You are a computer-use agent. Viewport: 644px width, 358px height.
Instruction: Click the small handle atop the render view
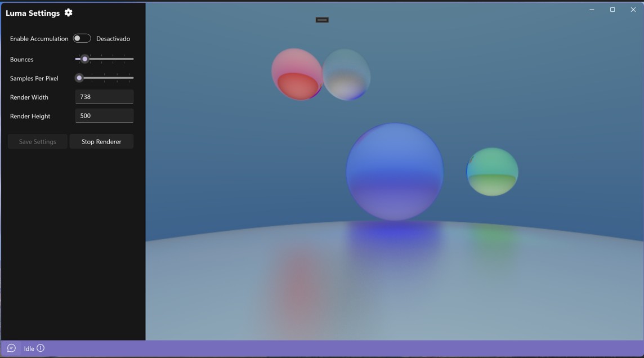pyautogui.click(x=322, y=20)
